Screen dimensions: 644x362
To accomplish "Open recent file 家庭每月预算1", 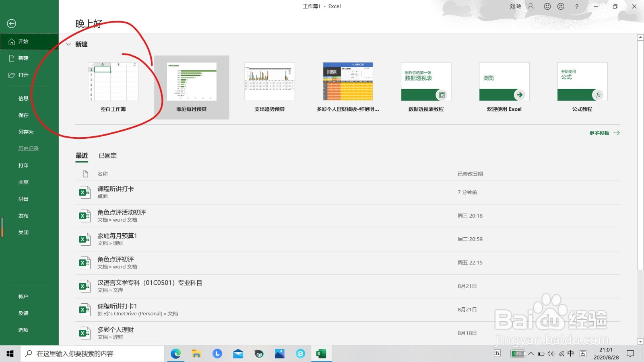I will (348, 239).
